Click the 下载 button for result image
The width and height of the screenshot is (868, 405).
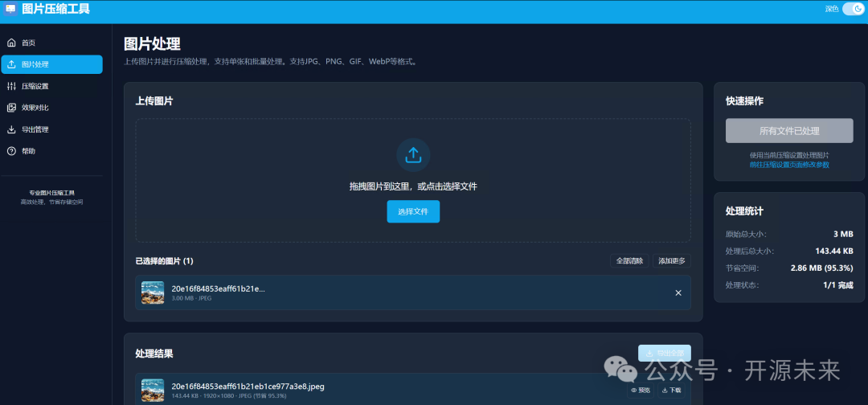coord(671,390)
